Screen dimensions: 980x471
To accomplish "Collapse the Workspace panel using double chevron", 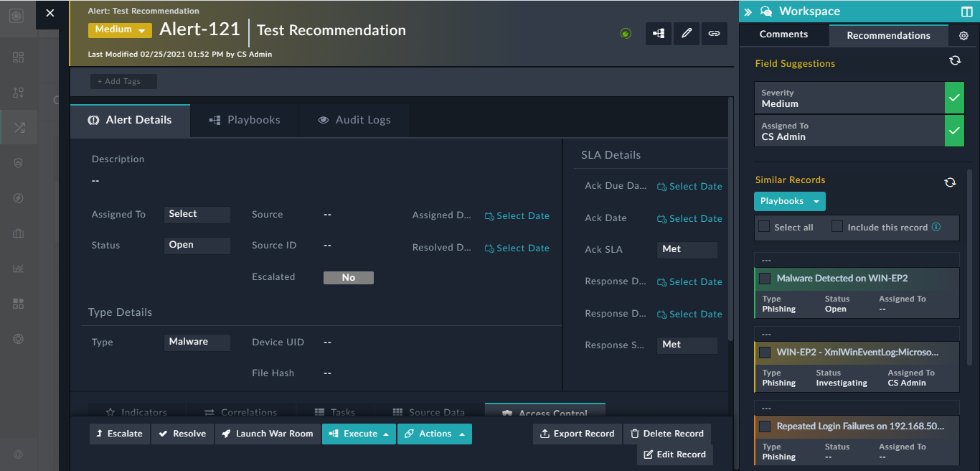I will (x=748, y=11).
